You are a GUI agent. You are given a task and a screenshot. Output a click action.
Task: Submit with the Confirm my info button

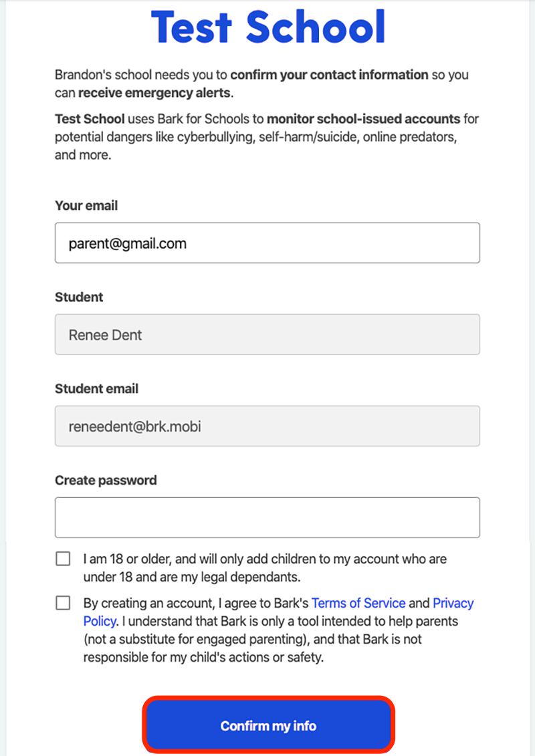pyautogui.click(x=268, y=725)
